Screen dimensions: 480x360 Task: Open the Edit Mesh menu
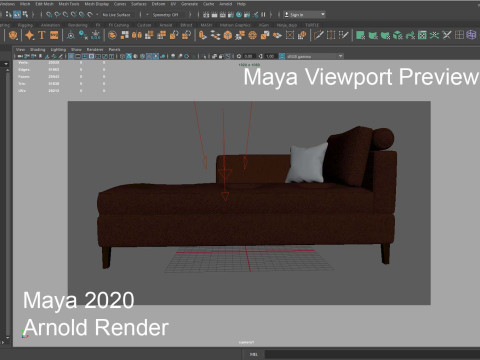(44, 4)
